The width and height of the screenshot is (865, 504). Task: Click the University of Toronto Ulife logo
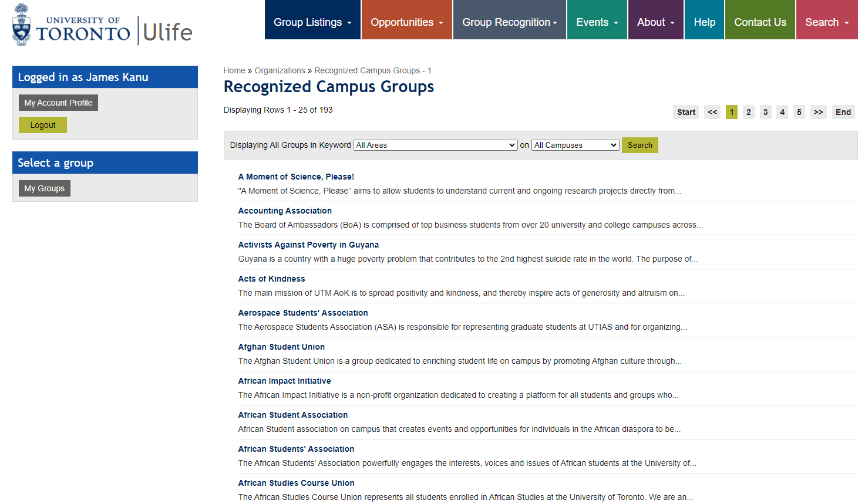click(x=103, y=25)
